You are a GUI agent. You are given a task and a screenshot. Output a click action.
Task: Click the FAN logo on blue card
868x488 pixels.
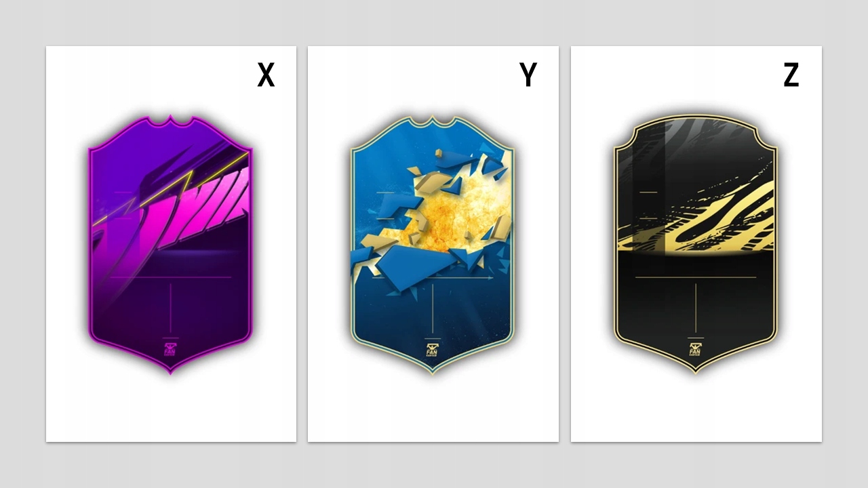pyautogui.click(x=433, y=350)
